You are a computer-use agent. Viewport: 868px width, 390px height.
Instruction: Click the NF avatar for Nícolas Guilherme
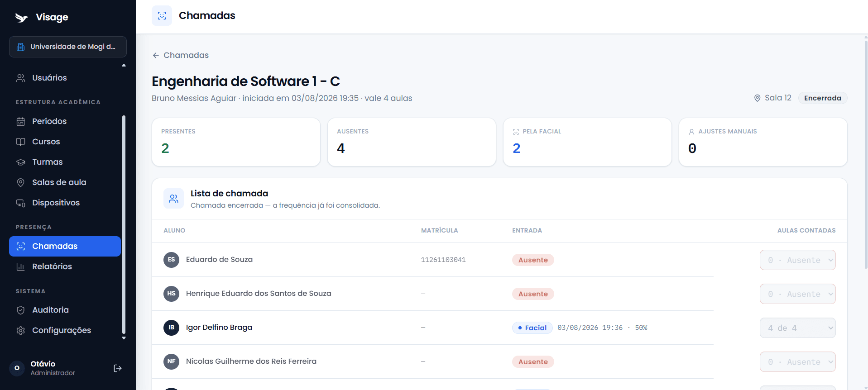171,361
